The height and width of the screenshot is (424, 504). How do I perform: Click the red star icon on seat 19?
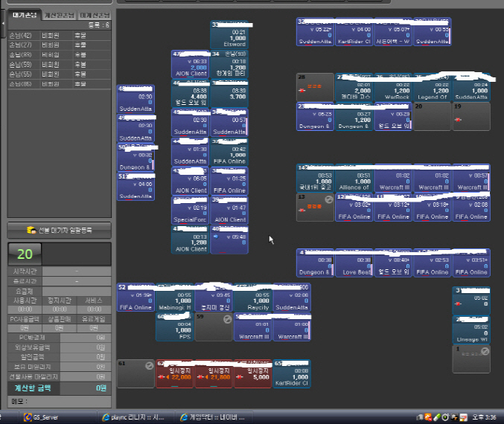tap(458, 120)
